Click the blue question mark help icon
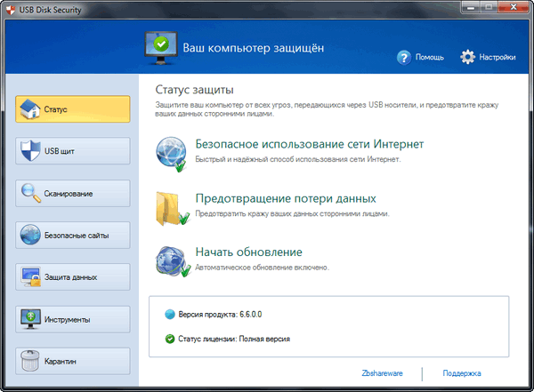Image resolution: width=534 pixels, height=392 pixels. pos(404,58)
